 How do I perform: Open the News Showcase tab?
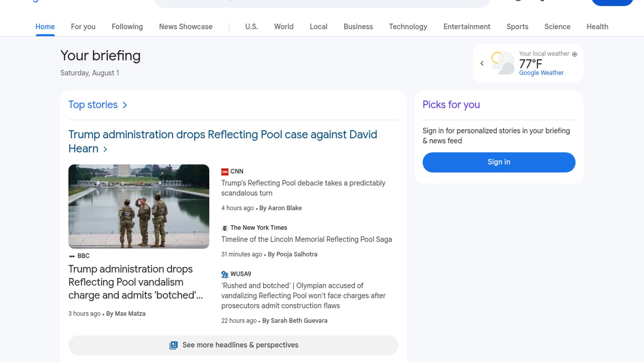185,26
